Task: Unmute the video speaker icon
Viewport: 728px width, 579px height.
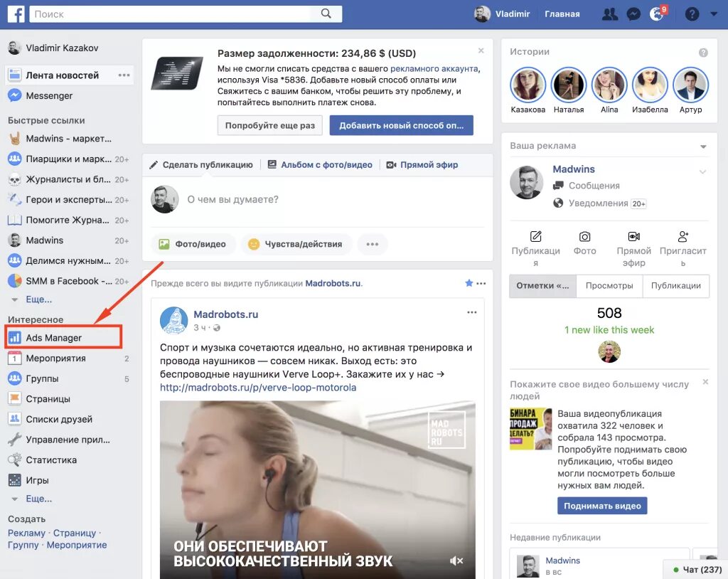Action: 456,561
